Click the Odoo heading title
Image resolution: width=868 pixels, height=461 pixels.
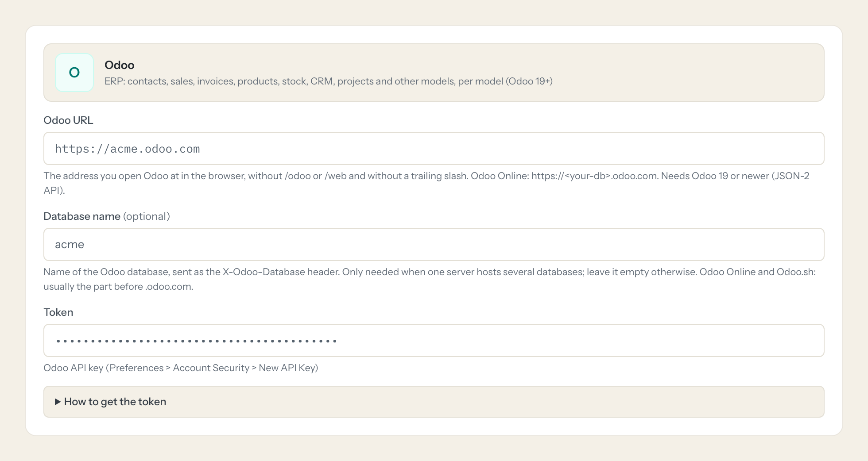(120, 65)
